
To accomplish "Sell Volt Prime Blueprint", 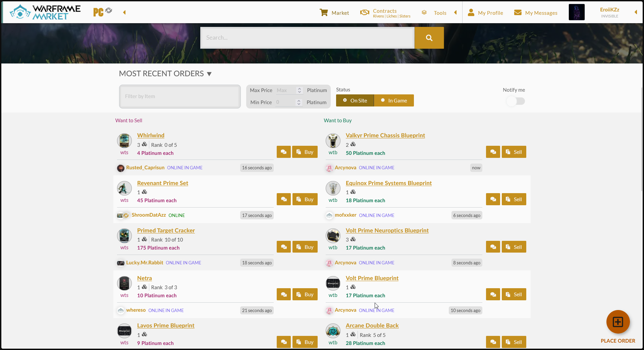I will [x=514, y=294].
